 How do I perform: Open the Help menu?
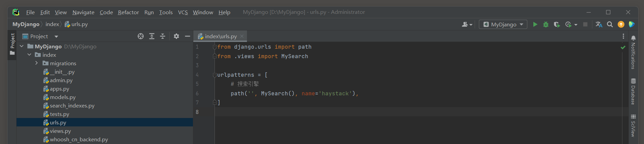pyautogui.click(x=224, y=12)
